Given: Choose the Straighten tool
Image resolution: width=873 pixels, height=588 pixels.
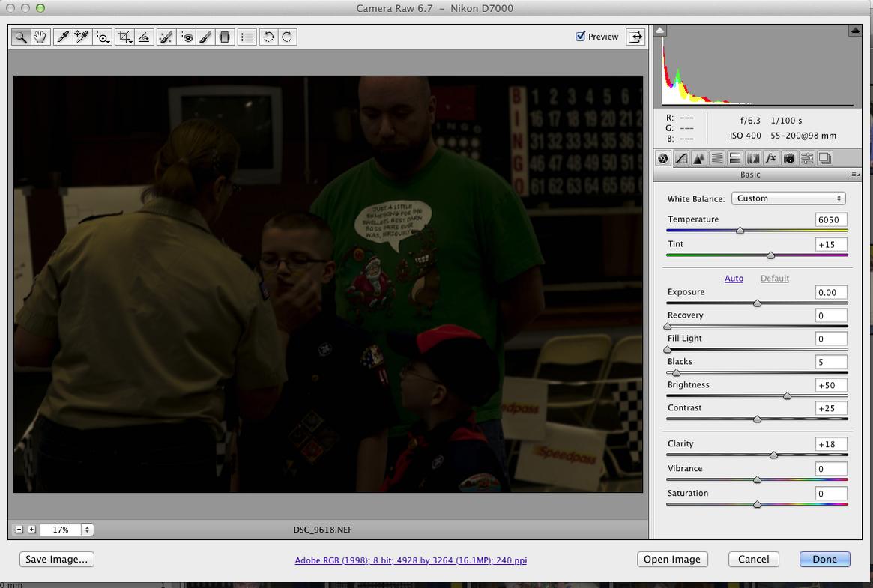Looking at the screenshot, I should coord(144,37).
